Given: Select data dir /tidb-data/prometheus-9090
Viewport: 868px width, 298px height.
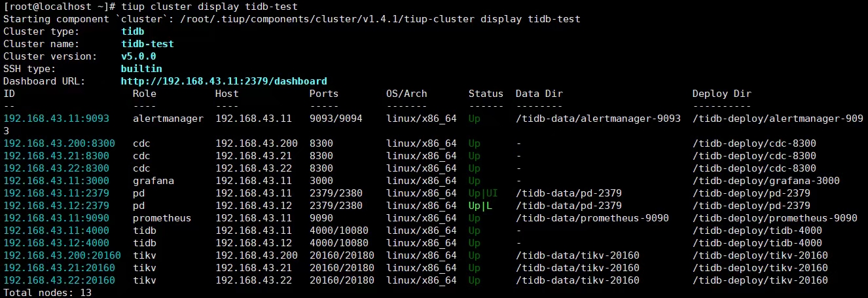Looking at the screenshot, I should (592, 218).
